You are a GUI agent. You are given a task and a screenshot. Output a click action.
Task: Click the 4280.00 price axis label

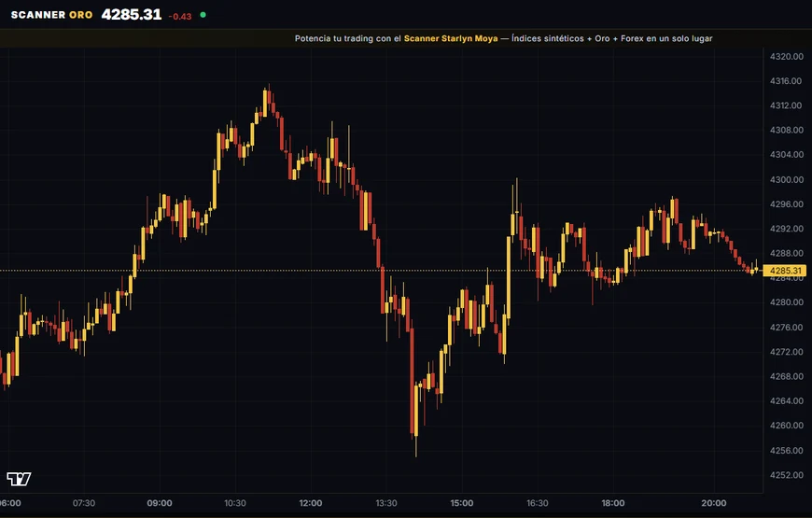[786, 302]
